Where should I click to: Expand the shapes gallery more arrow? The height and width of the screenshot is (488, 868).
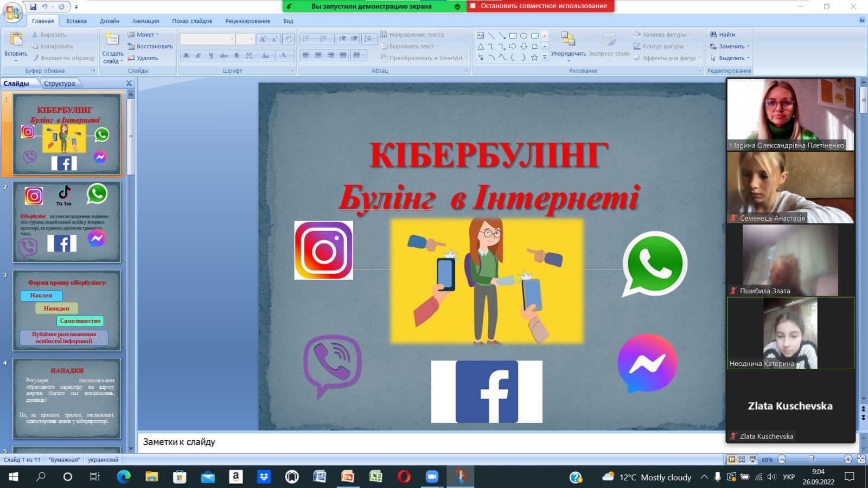click(545, 57)
